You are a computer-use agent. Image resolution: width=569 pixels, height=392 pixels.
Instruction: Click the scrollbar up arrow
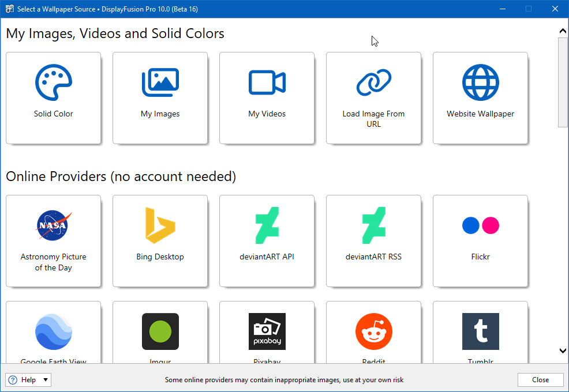[x=563, y=31]
